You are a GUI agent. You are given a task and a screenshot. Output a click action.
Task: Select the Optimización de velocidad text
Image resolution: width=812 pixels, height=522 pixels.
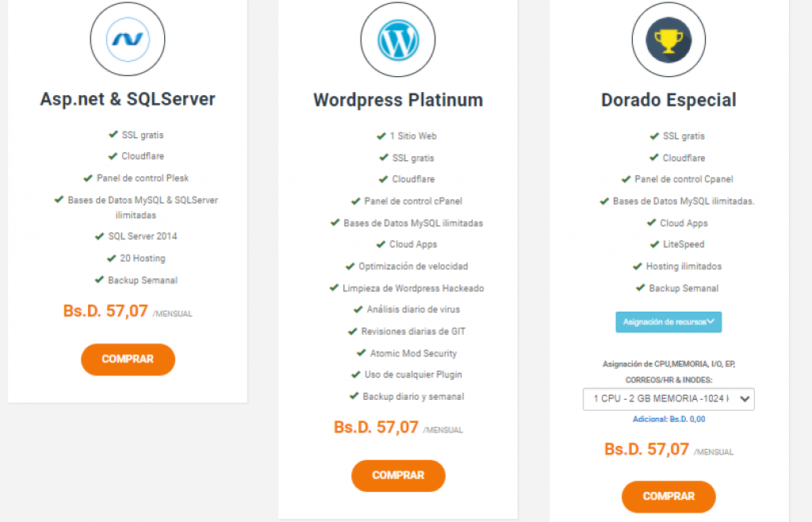(413, 267)
